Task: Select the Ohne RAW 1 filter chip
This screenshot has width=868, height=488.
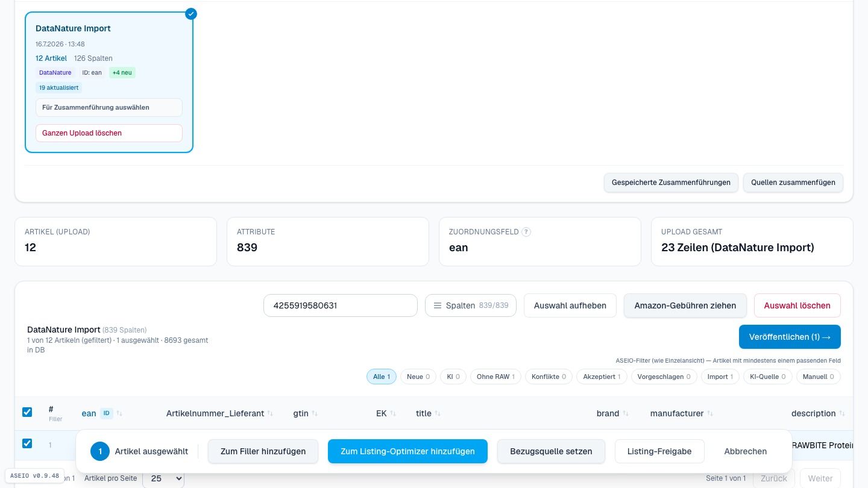Action: point(495,377)
